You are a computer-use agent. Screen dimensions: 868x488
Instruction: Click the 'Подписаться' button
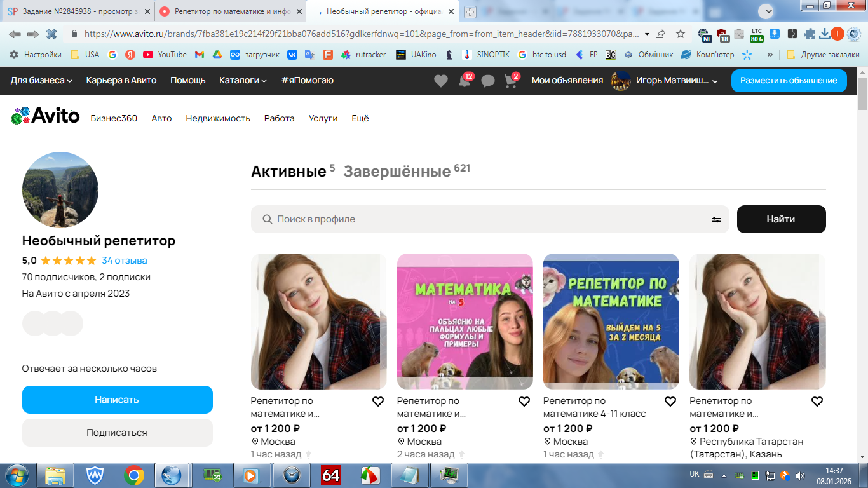tap(118, 433)
